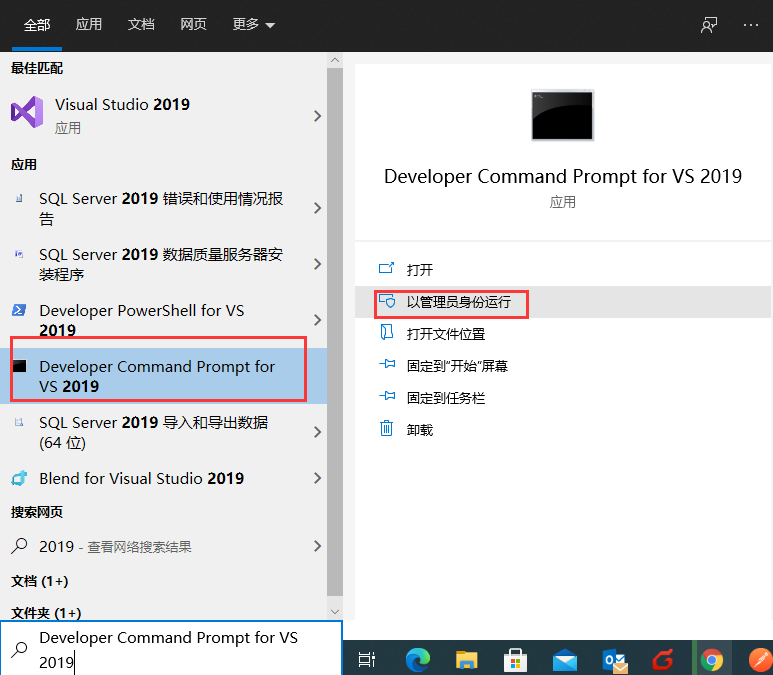Click the folder icon for 打开文件位置
Screen dimensions: 773x675
pyautogui.click(x=386, y=332)
